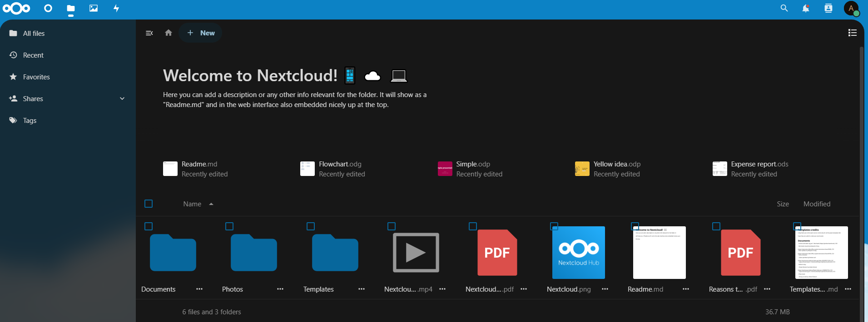Open All files in sidebar
The image size is (868, 322).
(68, 33)
